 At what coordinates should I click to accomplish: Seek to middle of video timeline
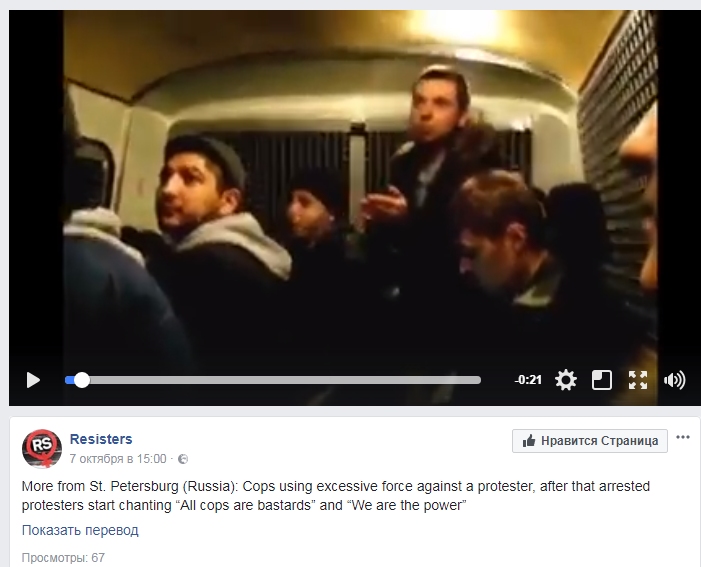tap(273, 380)
